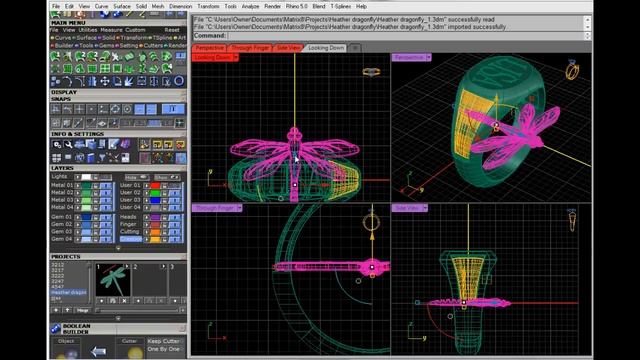640x360 pixels.
Task: Toggle the center circle object snap
Action: tap(127, 109)
